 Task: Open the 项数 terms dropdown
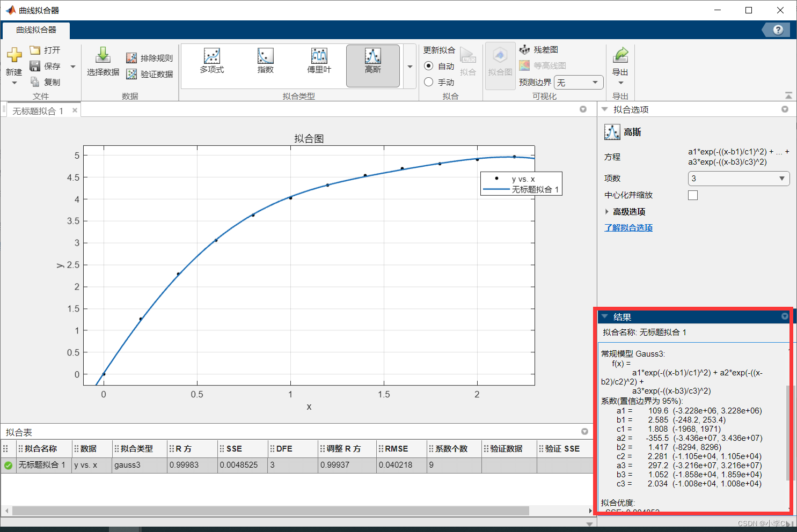[738, 179]
